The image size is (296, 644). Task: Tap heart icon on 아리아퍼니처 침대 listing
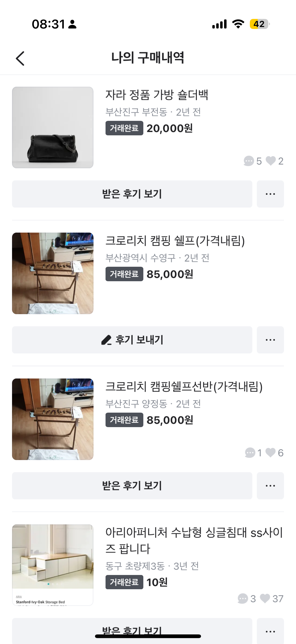pos(265,599)
